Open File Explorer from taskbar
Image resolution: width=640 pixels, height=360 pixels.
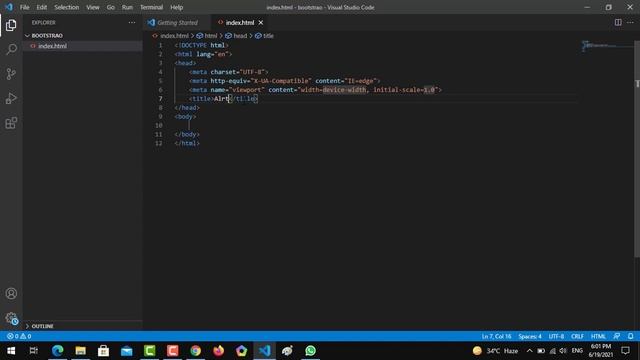80,351
